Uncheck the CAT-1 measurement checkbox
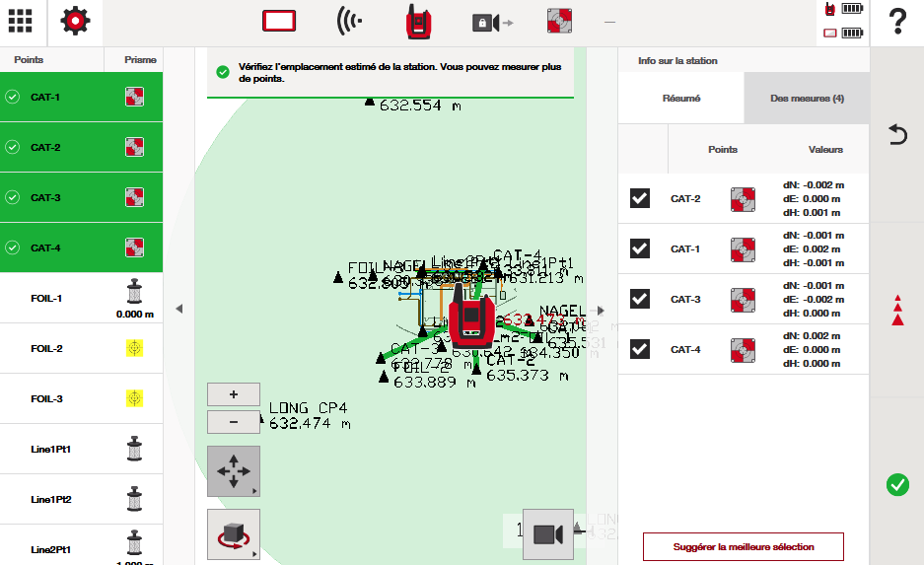Viewport: 924px width, 565px height. [x=640, y=249]
